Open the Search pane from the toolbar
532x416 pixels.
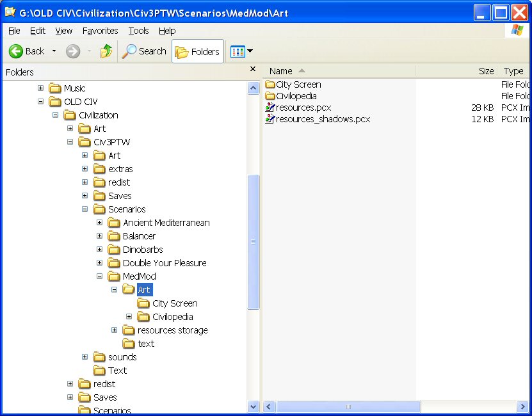(x=144, y=51)
